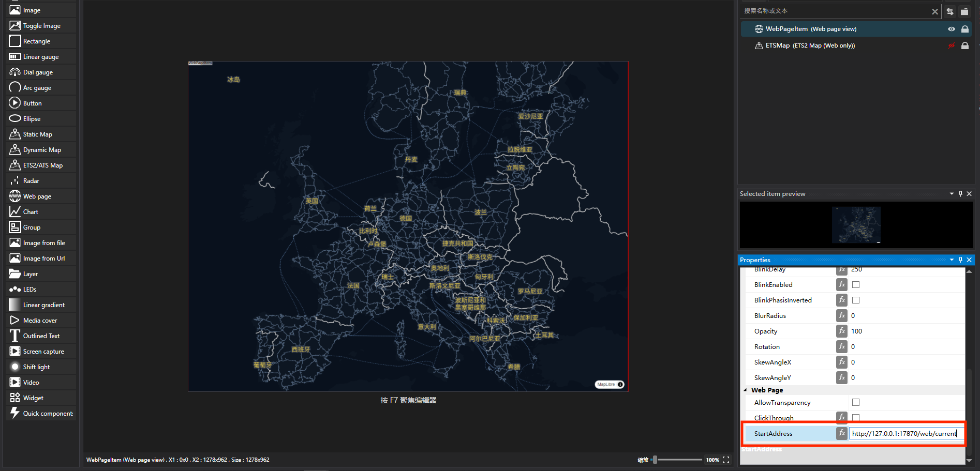This screenshot has height=471, width=980.
Task: Select the Linear gradient component
Action: click(41, 305)
